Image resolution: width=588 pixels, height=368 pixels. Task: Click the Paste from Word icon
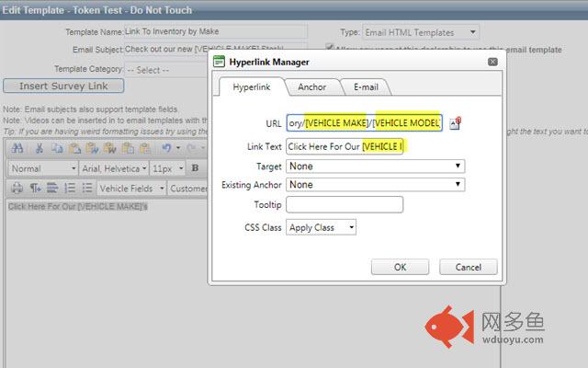click(x=92, y=148)
